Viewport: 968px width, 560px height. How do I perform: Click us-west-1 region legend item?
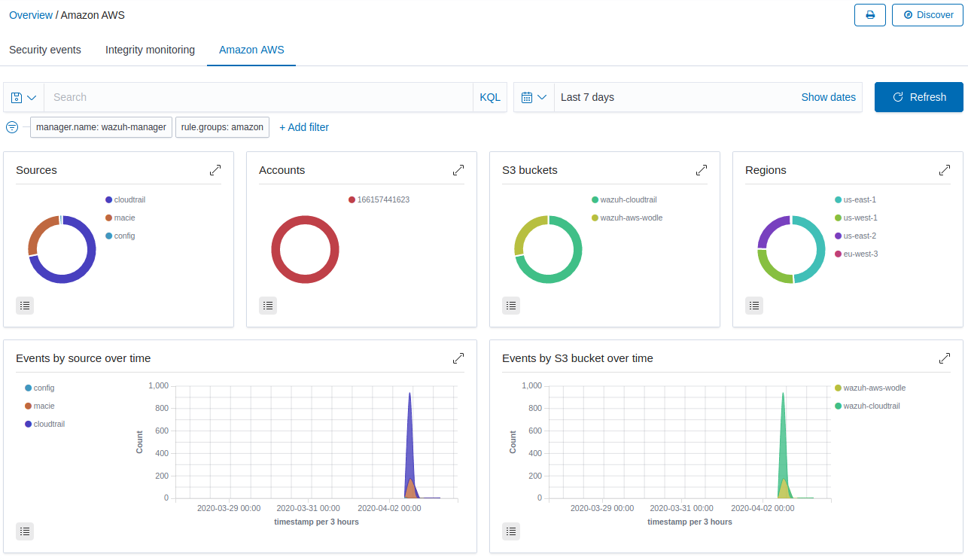856,218
